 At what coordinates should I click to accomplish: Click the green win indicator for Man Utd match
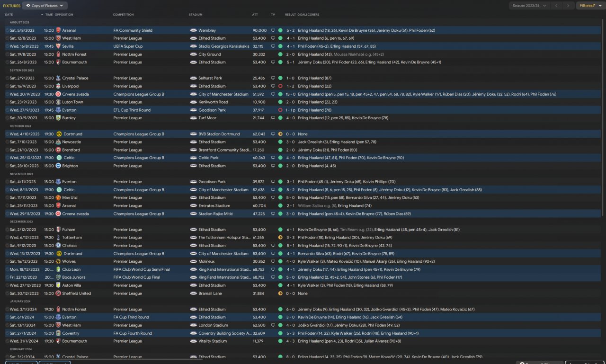pos(280,198)
